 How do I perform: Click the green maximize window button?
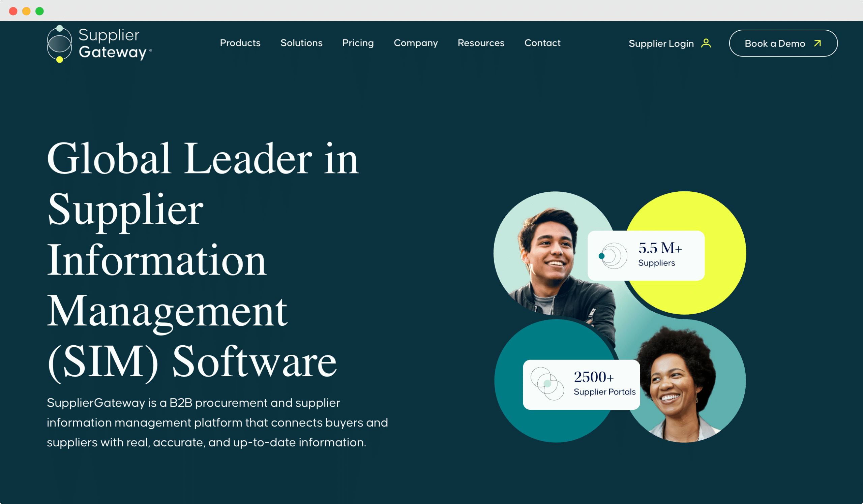click(40, 11)
